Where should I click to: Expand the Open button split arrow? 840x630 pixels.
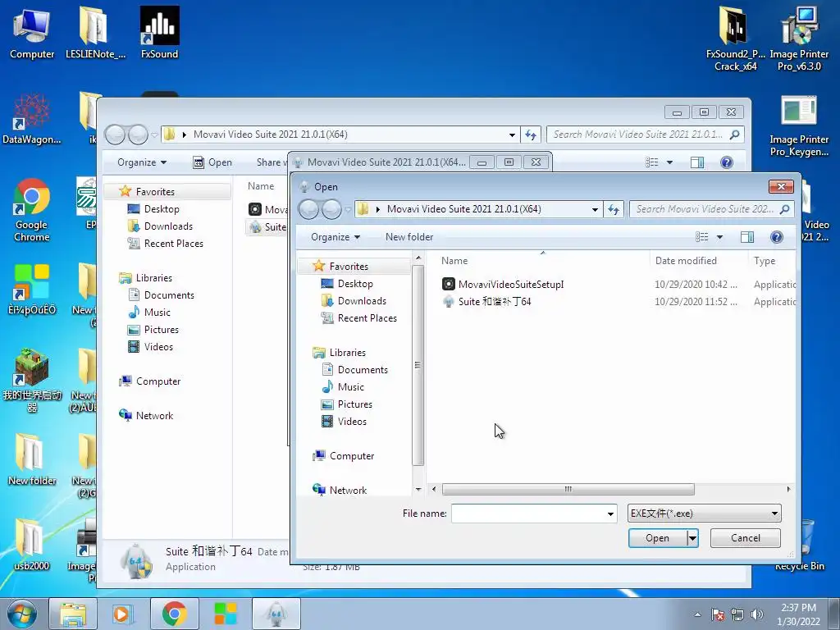(x=692, y=538)
